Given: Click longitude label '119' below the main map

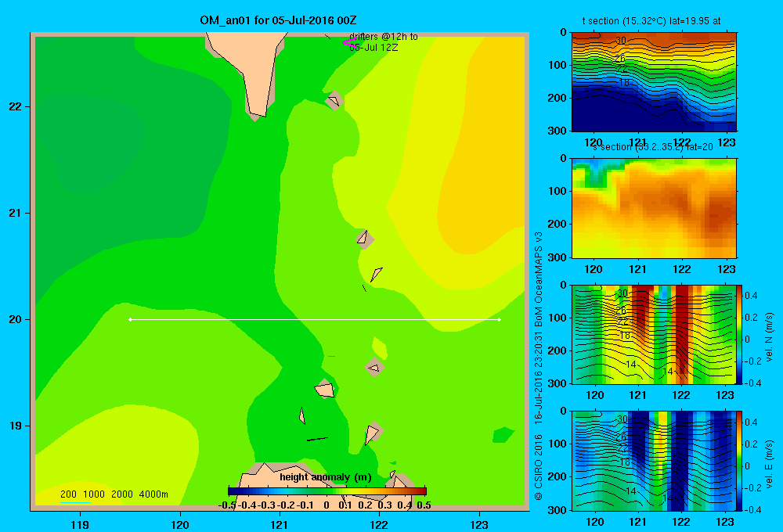Looking at the screenshot, I should (80, 524).
